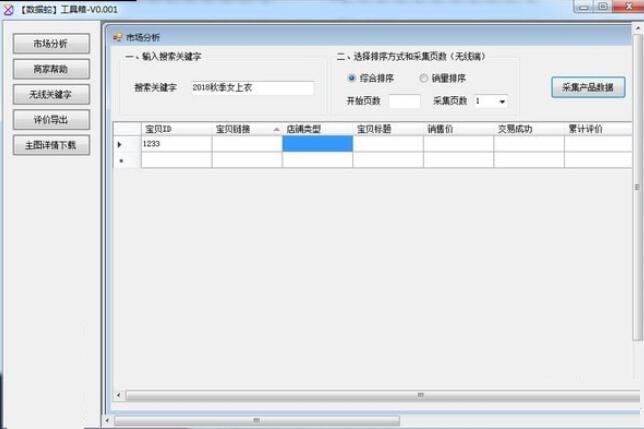Click the 商家帮助 sidebar button

pyautogui.click(x=51, y=69)
